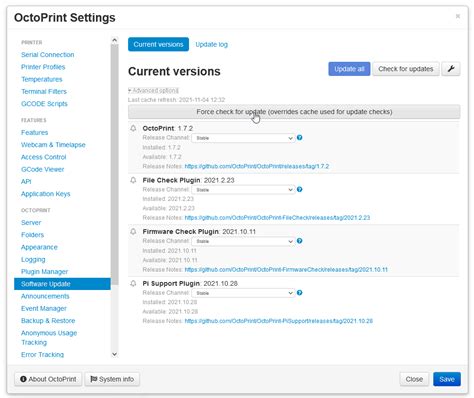The image size is (474, 398).
Task: Click the sidebar scroll up arrow
Action: coord(114,40)
